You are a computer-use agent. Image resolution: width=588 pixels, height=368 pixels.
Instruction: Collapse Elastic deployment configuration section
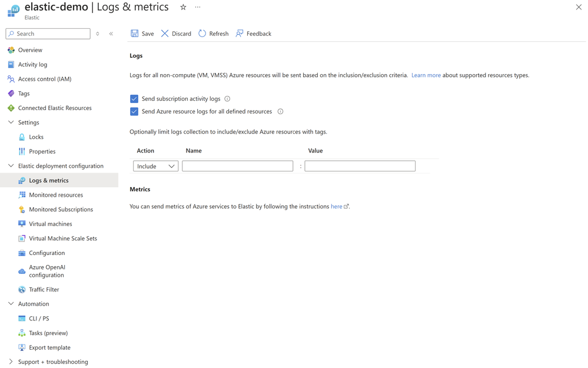(x=11, y=166)
